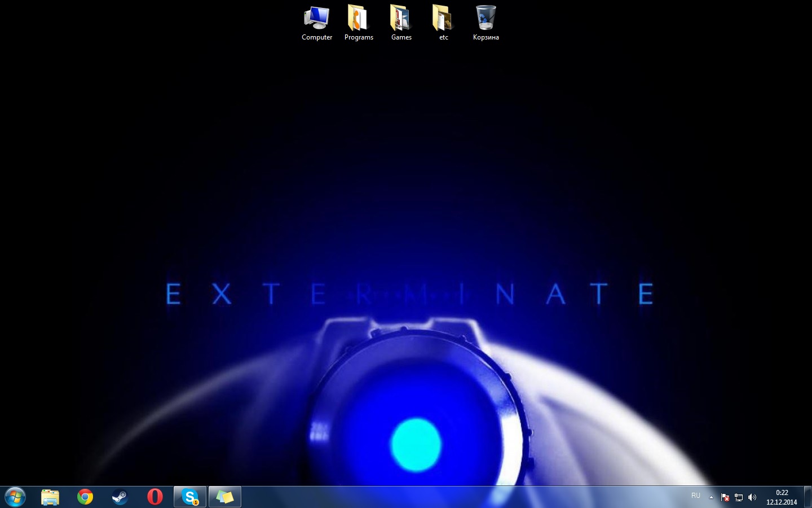
Task: Open Action Center flag icon
Action: pyautogui.click(x=725, y=497)
